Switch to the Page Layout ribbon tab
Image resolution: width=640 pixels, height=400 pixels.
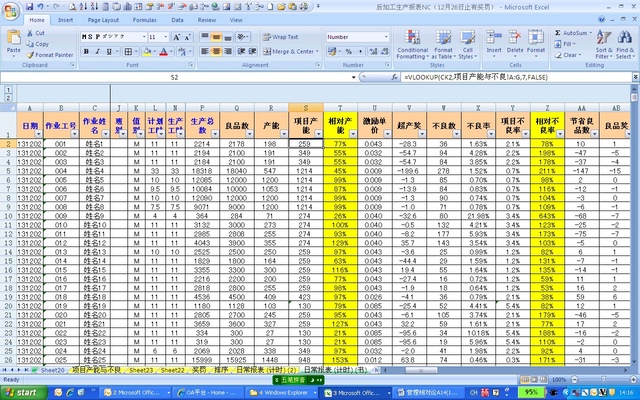tap(106, 19)
